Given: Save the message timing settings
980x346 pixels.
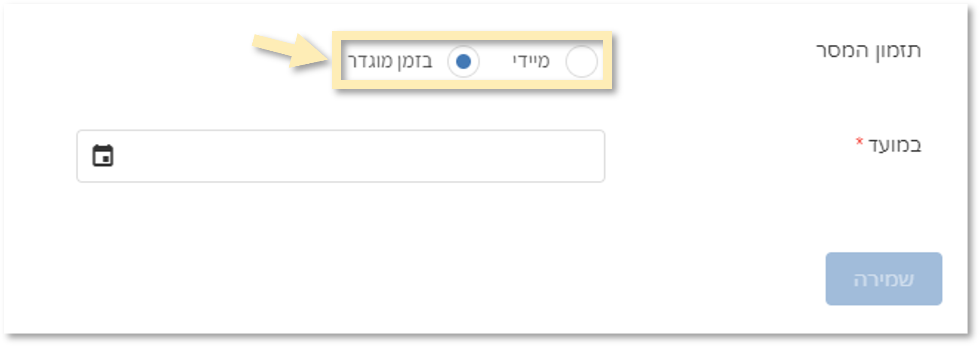Looking at the screenshot, I should click(884, 279).
